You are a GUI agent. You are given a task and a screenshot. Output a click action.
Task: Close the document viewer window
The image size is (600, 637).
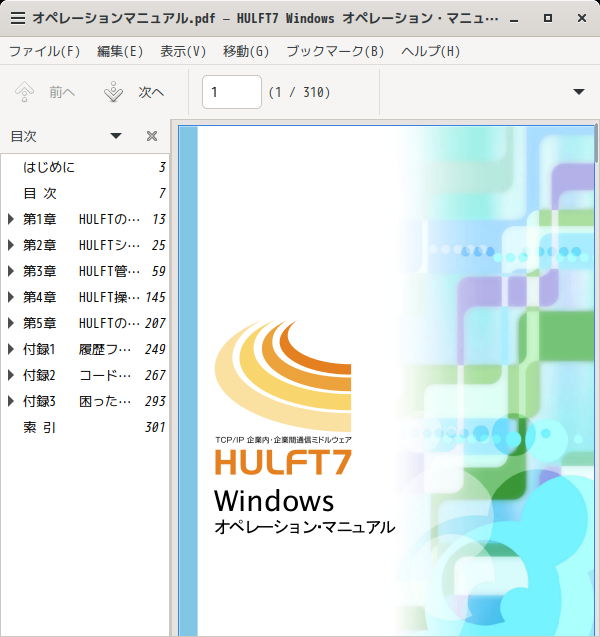[582, 18]
